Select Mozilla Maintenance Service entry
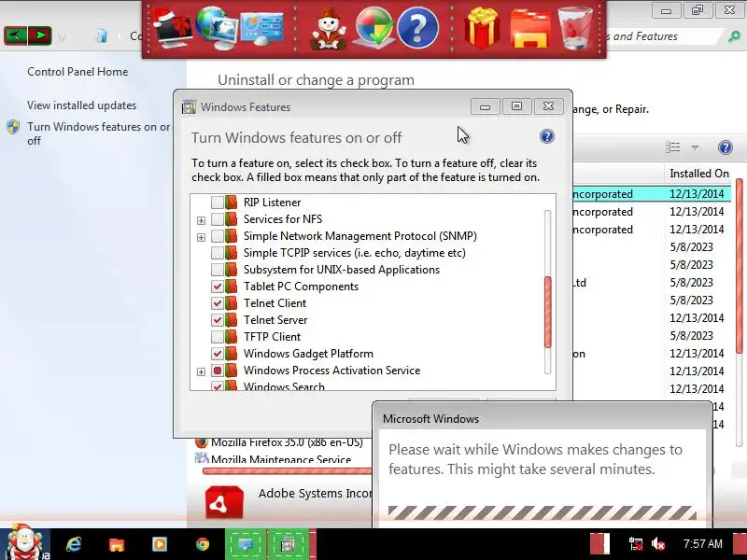The height and width of the screenshot is (560, 747). click(281, 459)
